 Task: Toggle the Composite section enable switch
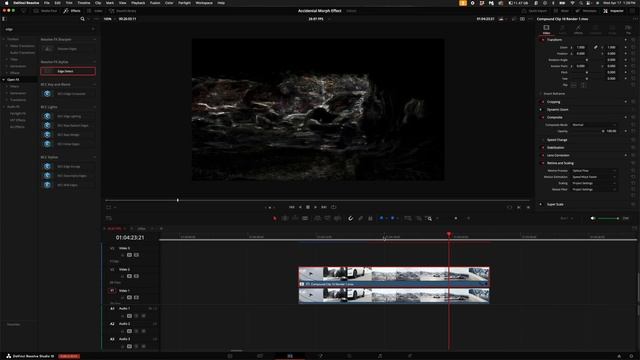[x=542, y=118]
